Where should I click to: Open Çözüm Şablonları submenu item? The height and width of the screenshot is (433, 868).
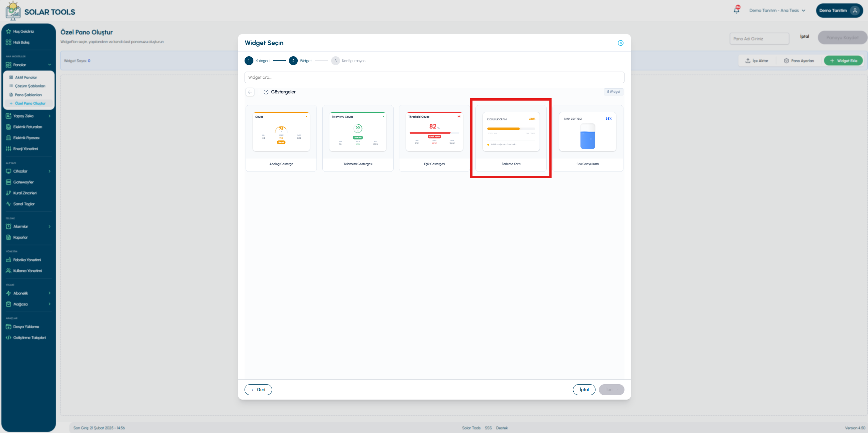click(x=30, y=86)
